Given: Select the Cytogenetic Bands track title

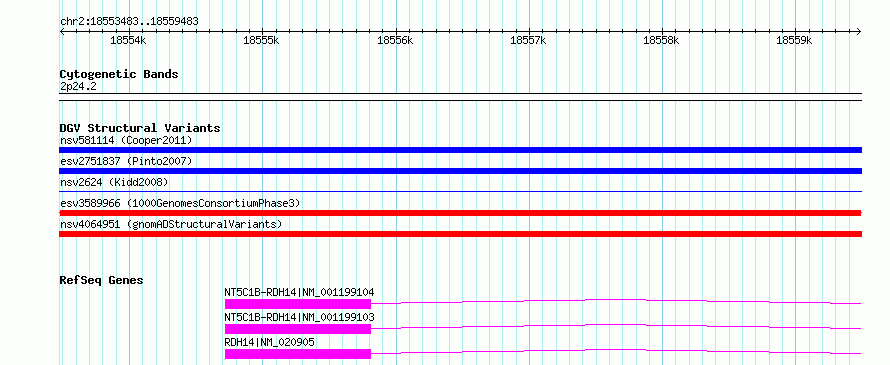Looking at the screenshot, I should pos(119,74).
